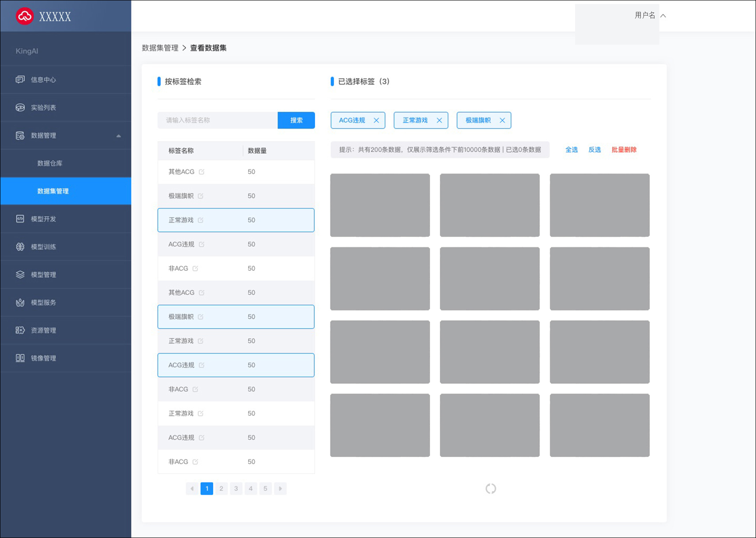Click the red 批量删除 link
This screenshot has width=756, height=538.
624,150
